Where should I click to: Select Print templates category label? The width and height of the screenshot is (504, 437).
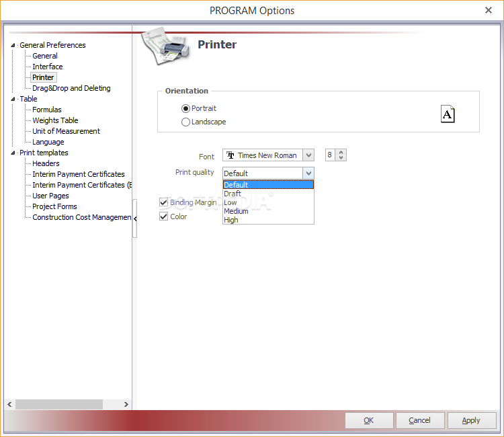tap(44, 153)
